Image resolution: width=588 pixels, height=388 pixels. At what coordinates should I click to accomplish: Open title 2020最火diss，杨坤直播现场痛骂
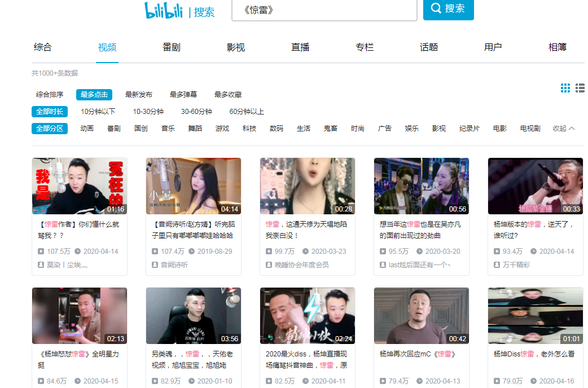pyautogui.click(x=306, y=359)
